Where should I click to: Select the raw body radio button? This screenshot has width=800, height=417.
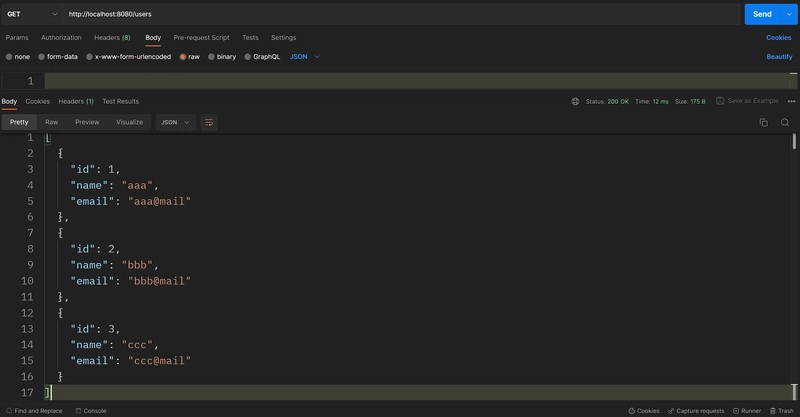pyautogui.click(x=183, y=57)
